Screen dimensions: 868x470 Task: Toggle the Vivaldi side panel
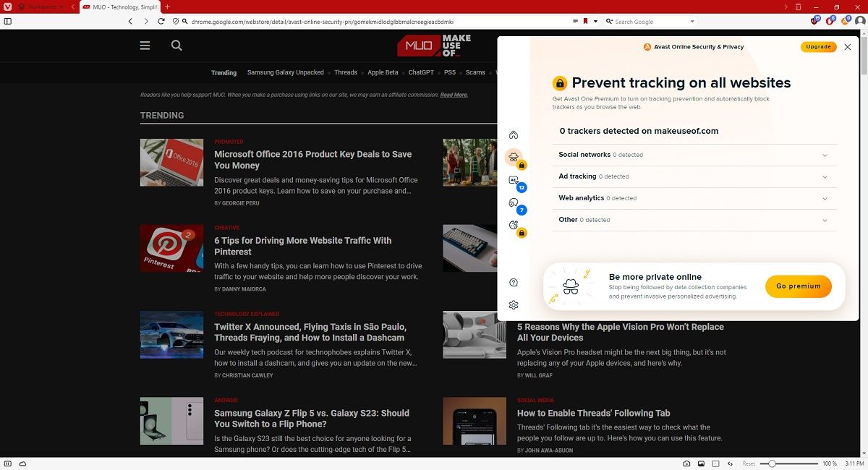point(8,21)
